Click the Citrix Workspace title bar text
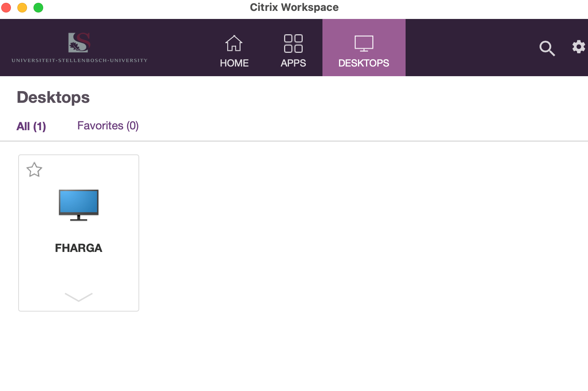This screenshot has height=391, width=588. 294,8
